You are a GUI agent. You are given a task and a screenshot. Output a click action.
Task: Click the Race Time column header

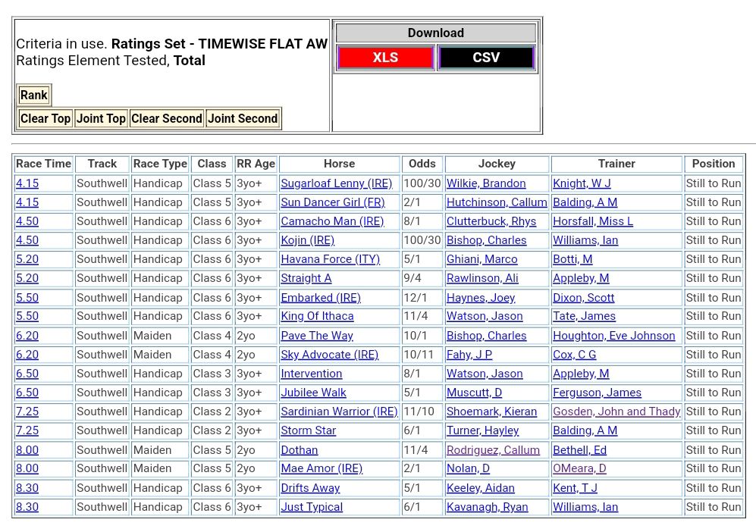[43, 164]
